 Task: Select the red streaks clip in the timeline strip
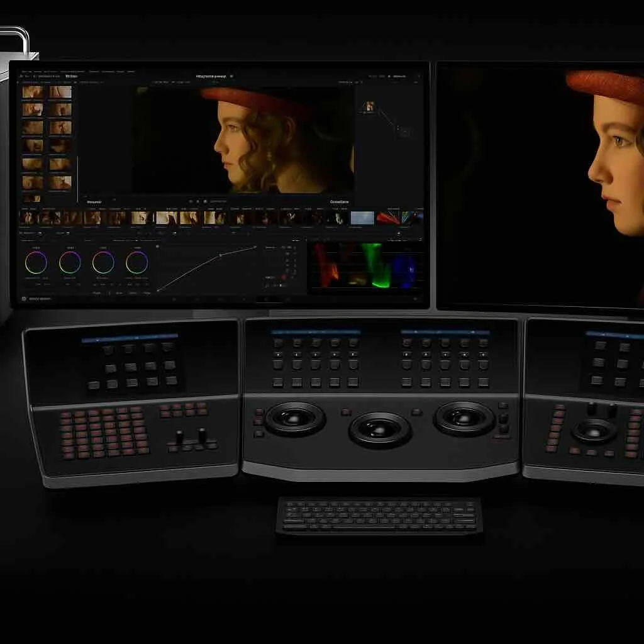[388, 218]
